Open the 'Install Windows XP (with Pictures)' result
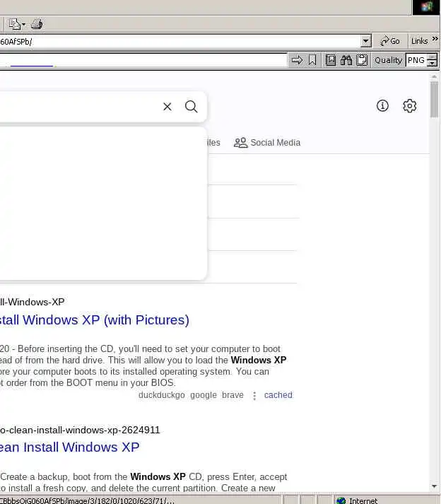The image size is (441, 504). click(x=95, y=320)
